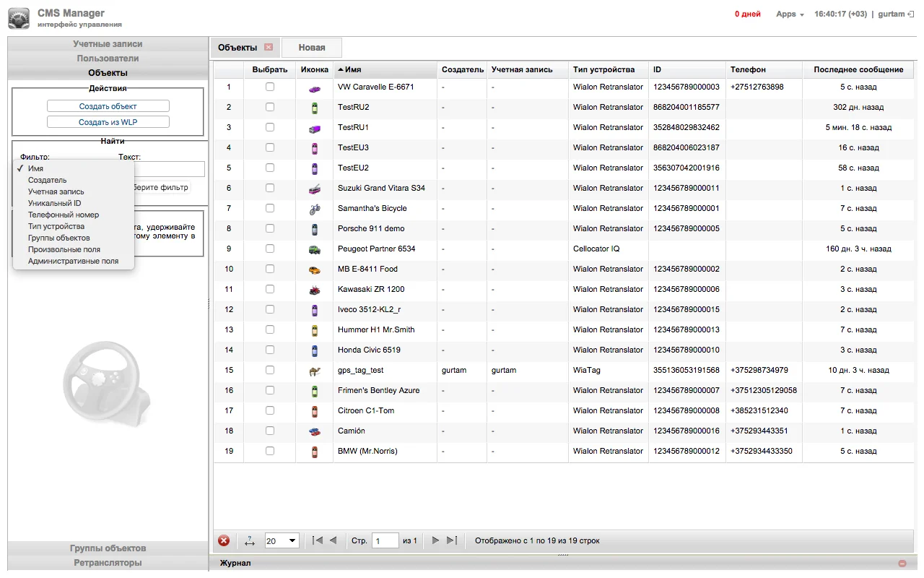
Task: Open the Apps dropdown menu
Action: pyautogui.click(x=789, y=14)
